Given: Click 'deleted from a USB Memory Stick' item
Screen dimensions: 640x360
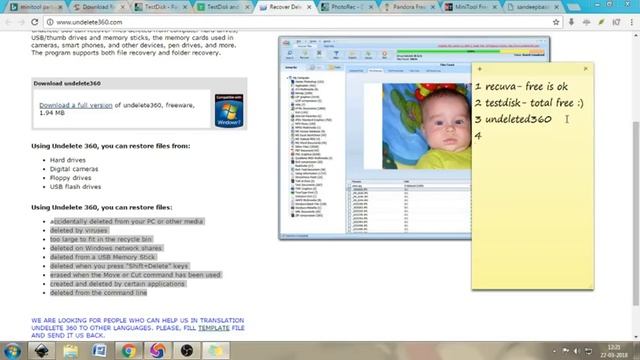Looking at the screenshot, I should [102, 257].
